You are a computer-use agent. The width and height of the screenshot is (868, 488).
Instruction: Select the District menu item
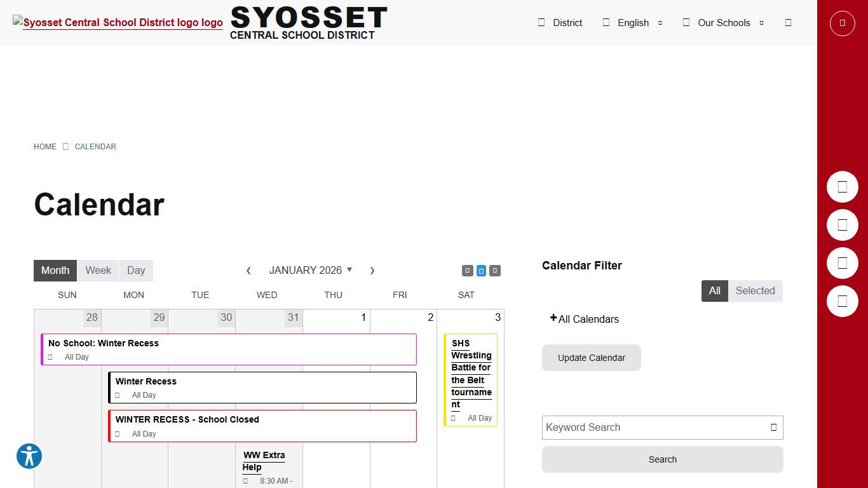567,23
